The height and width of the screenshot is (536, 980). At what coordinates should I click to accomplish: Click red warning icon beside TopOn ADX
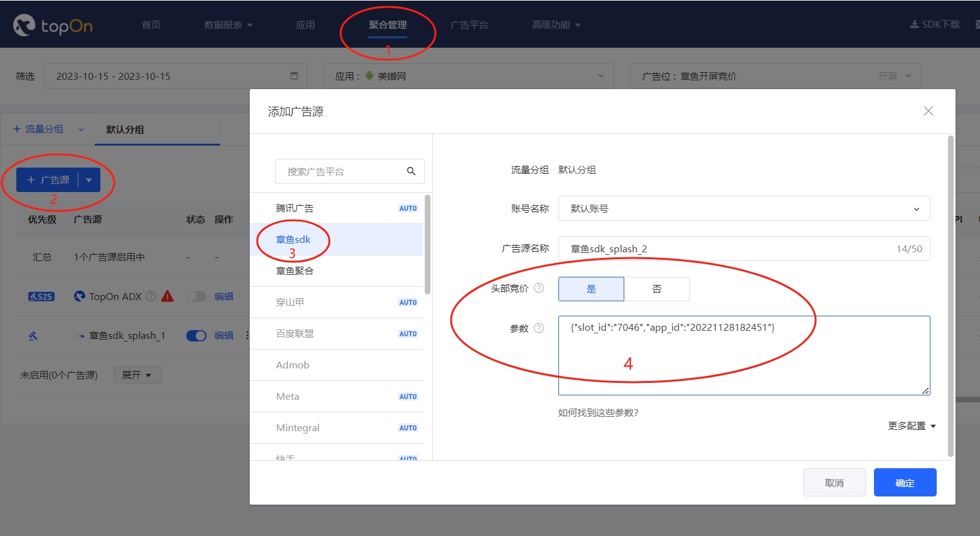pos(168,296)
